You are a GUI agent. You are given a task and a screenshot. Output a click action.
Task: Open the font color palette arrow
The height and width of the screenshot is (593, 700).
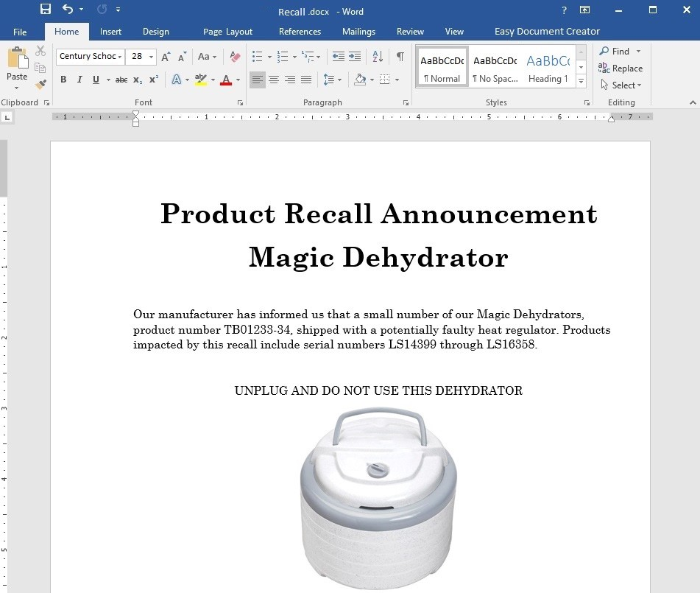(238, 80)
